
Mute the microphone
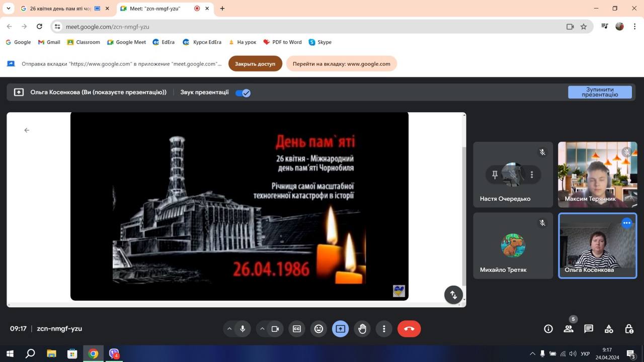(243, 329)
